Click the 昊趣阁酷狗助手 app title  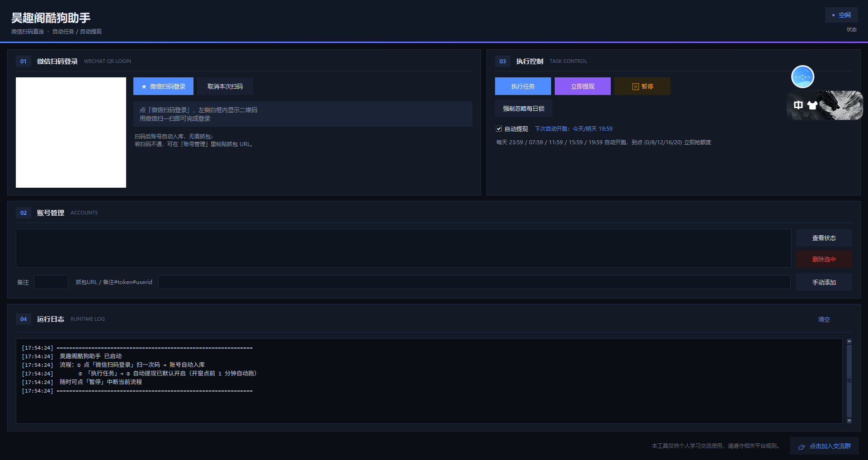click(51, 18)
